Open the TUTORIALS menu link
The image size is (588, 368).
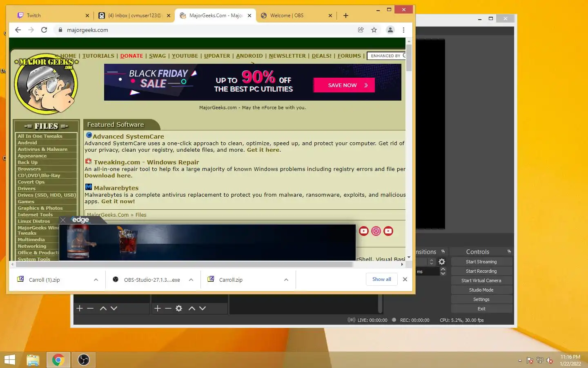(98, 56)
